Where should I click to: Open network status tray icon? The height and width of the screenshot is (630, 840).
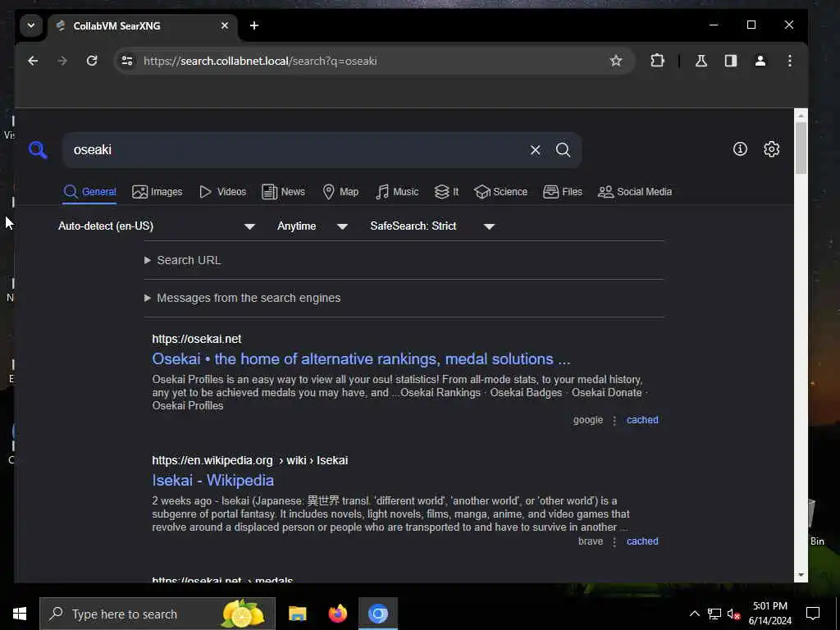click(x=714, y=614)
